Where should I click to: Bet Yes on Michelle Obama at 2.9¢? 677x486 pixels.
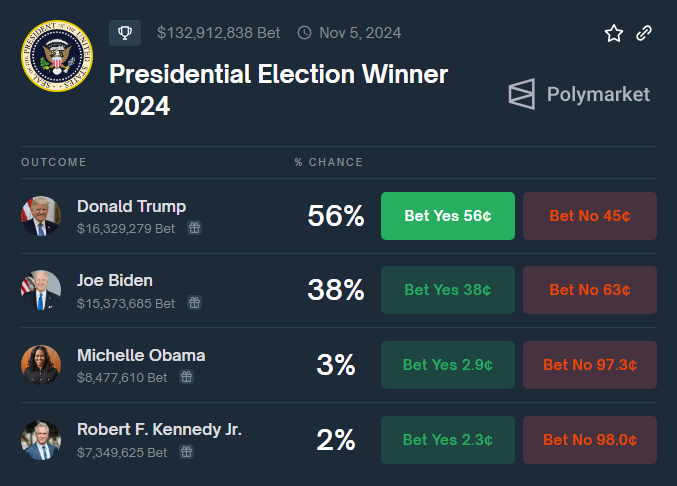(448, 365)
